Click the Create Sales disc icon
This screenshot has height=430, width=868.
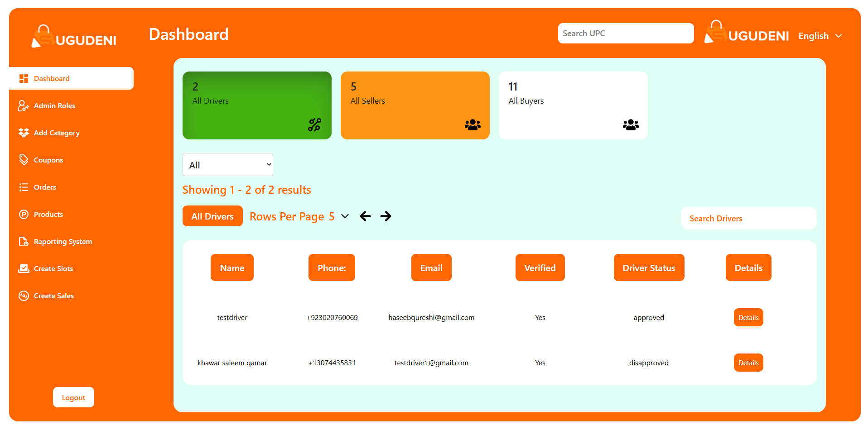point(24,296)
